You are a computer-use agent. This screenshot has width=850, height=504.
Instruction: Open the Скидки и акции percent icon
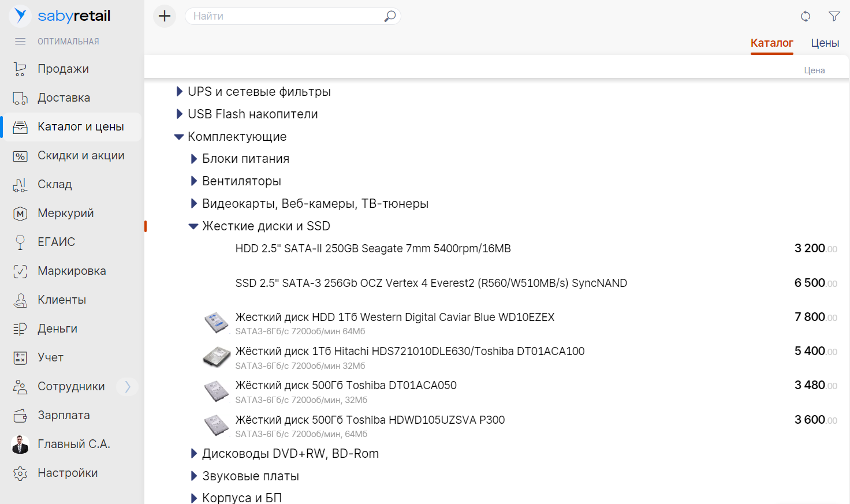click(x=20, y=156)
